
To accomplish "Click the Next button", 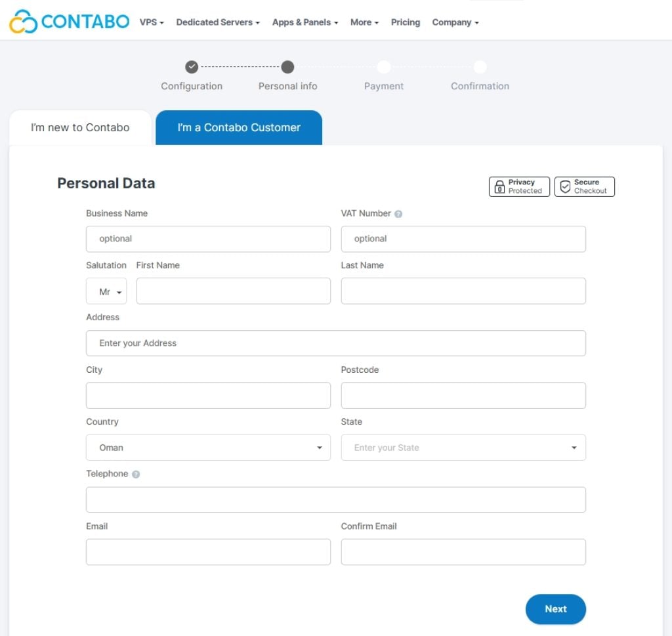I will 555,609.
